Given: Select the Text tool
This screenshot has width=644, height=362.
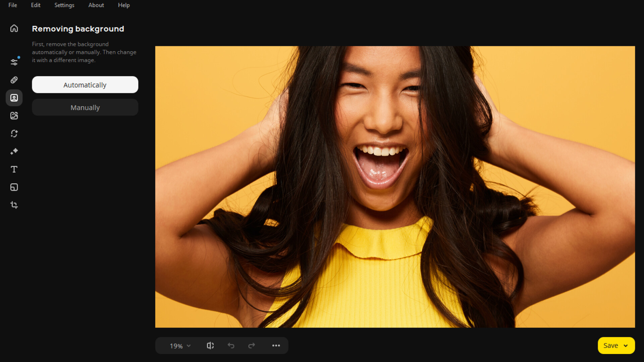Looking at the screenshot, I should coord(14,169).
